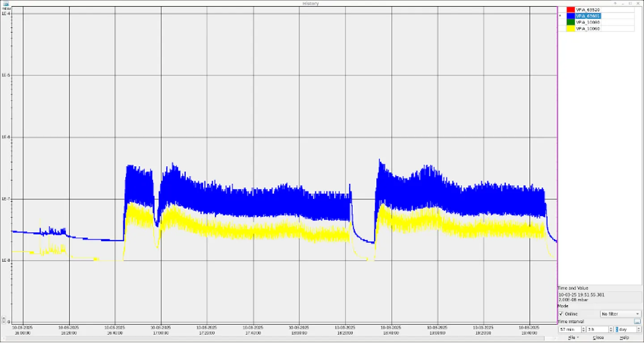This screenshot has width=644, height=343.
Task: Click the Close button at bottom
Action: (x=598, y=338)
